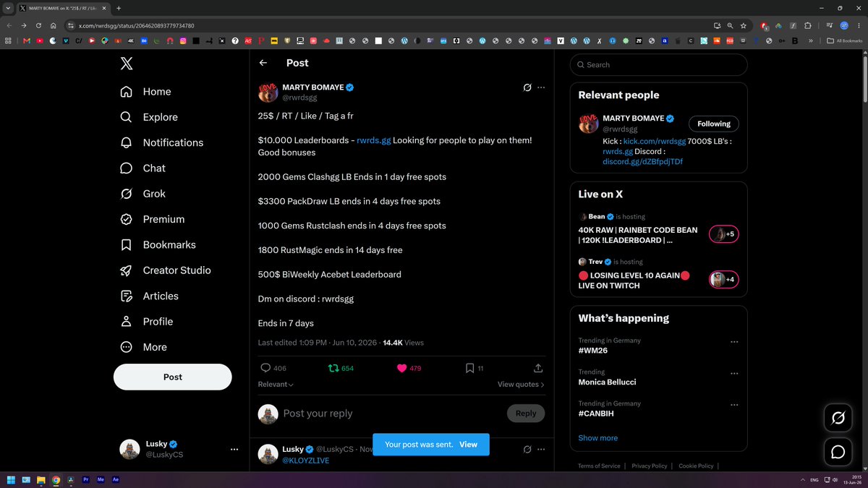The image size is (868, 488).
Task: Open the LuskyCS account menu three dots
Action: click(234, 449)
